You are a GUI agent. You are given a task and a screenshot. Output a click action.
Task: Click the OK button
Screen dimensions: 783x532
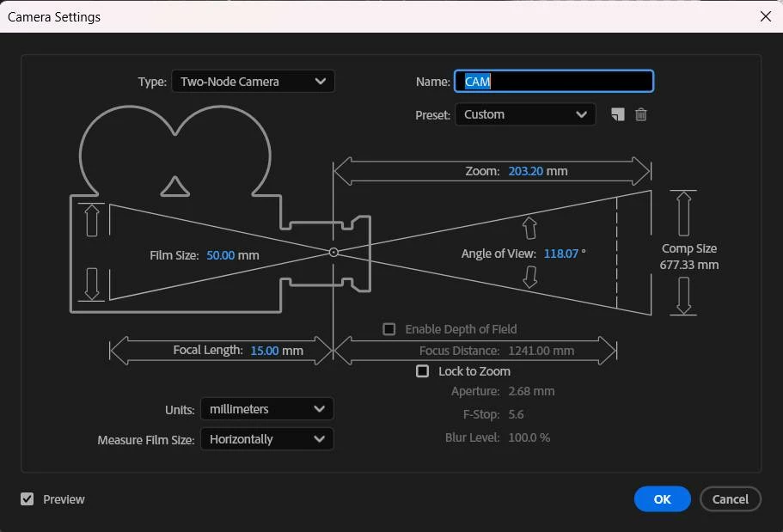point(662,499)
